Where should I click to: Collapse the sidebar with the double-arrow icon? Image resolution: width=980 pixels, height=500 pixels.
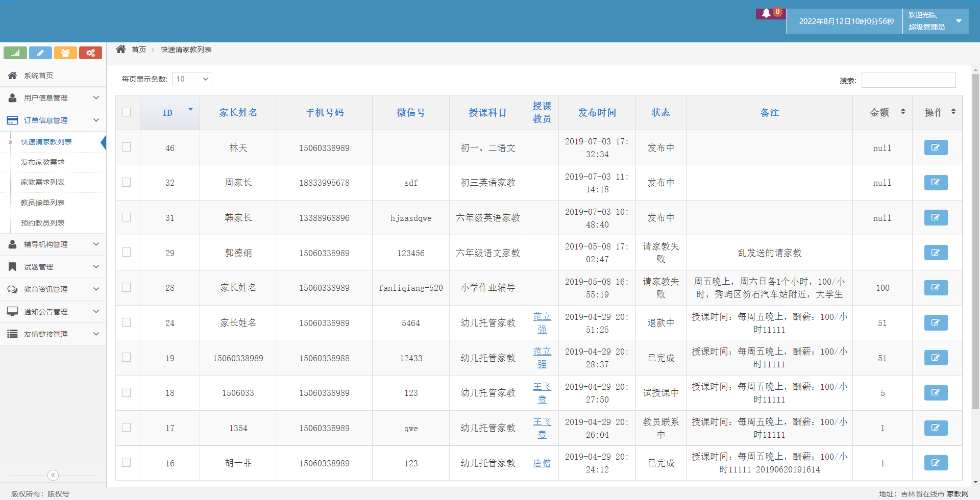53,475
